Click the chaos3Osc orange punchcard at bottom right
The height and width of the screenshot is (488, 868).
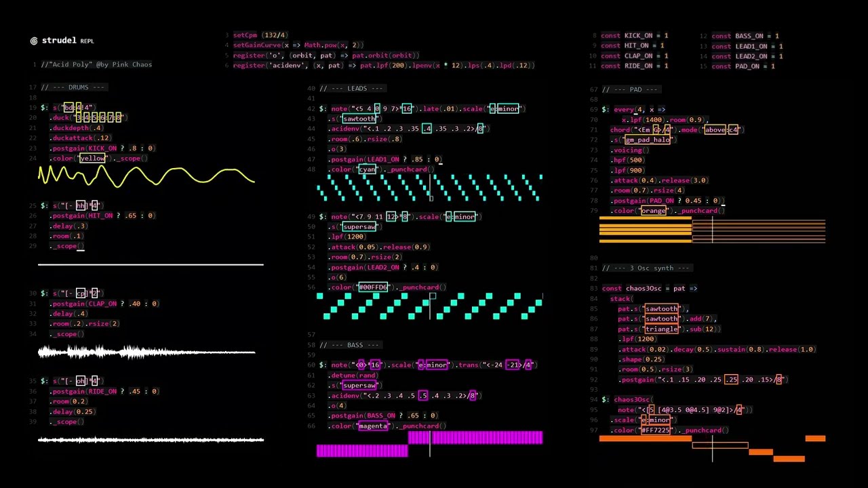(x=712, y=449)
